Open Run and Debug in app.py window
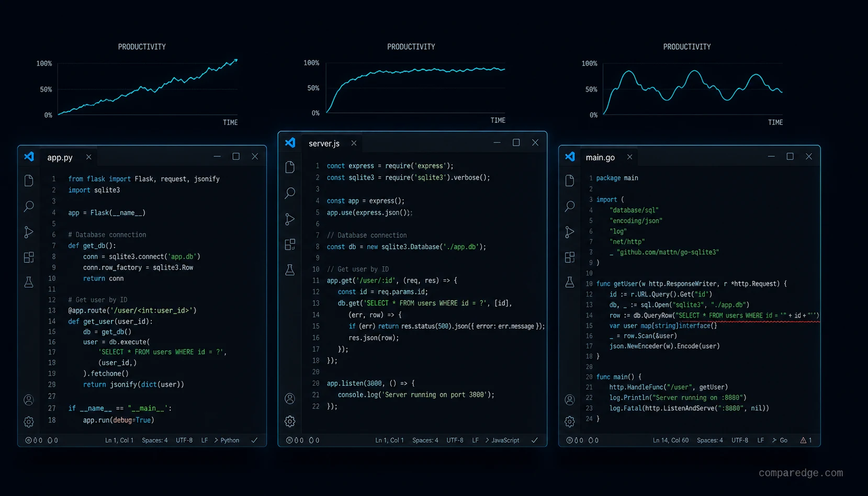Image resolution: width=868 pixels, height=496 pixels. [29, 232]
